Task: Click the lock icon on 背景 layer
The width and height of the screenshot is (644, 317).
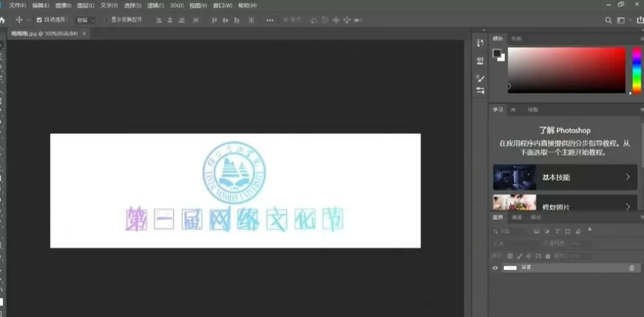Action: (x=632, y=267)
